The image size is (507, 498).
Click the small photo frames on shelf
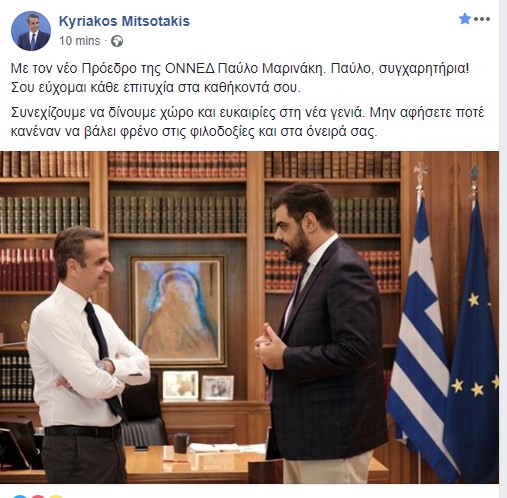[198, 386]
